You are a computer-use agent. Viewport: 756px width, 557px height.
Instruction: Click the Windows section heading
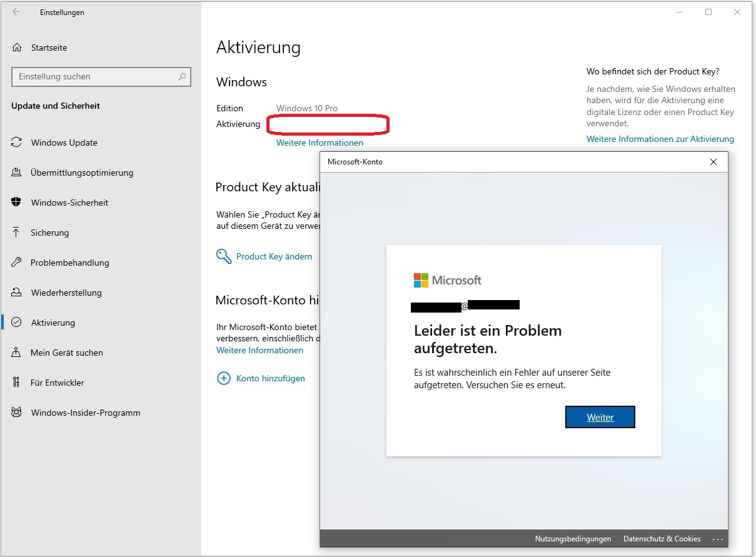click(241, 82)
